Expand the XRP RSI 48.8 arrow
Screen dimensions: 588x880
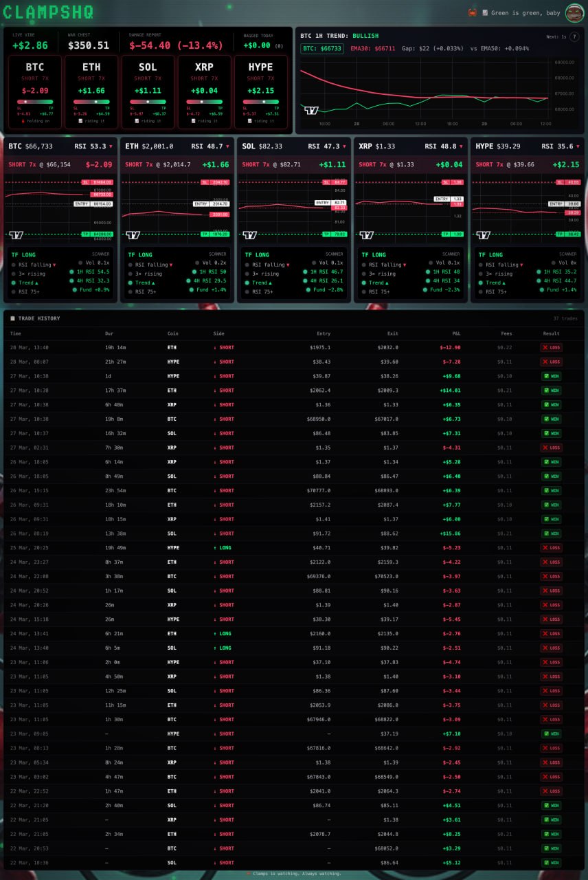(461, 146)
